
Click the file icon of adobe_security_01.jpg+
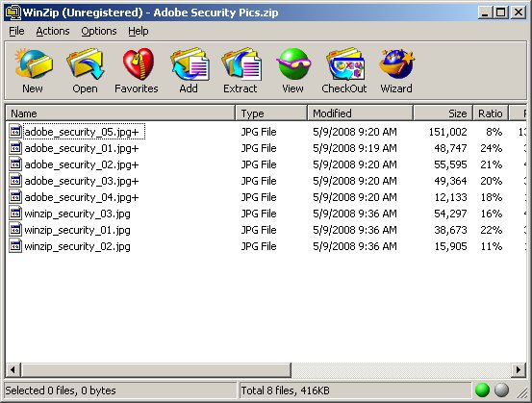(x=15, y=148)
